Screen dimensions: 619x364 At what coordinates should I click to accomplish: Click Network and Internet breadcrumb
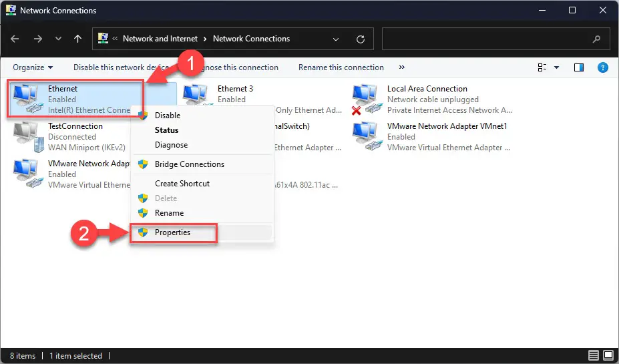160,39
